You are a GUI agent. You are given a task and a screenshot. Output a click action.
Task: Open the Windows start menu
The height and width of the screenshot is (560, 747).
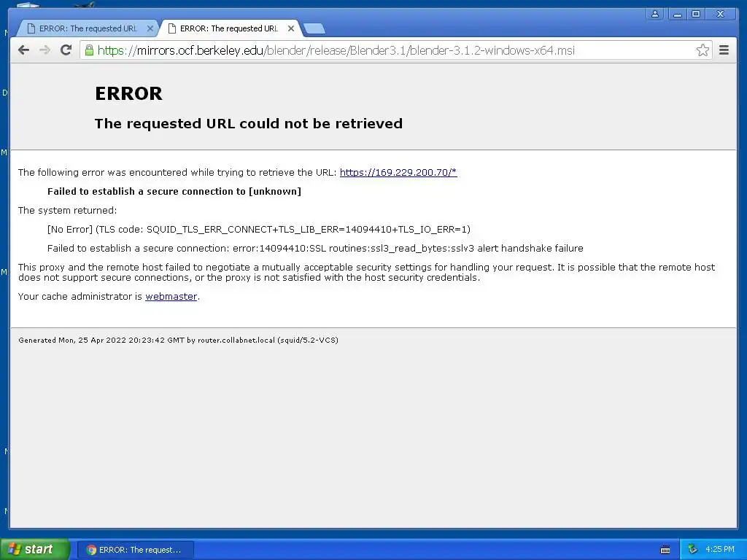tap(35, 549)
